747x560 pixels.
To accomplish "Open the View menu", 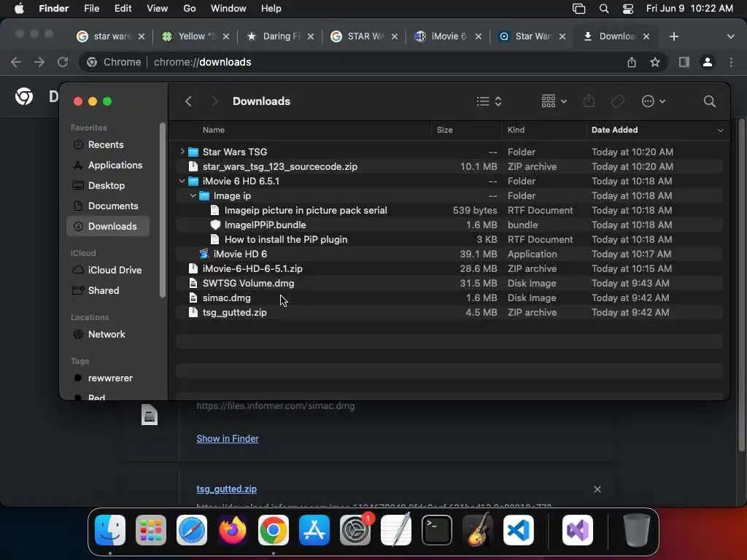I will pos(158,9).
